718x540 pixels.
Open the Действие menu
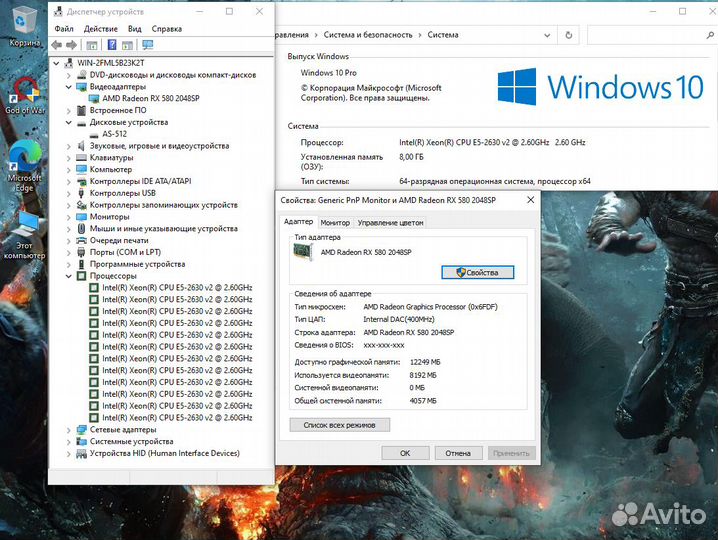[100, 29]
